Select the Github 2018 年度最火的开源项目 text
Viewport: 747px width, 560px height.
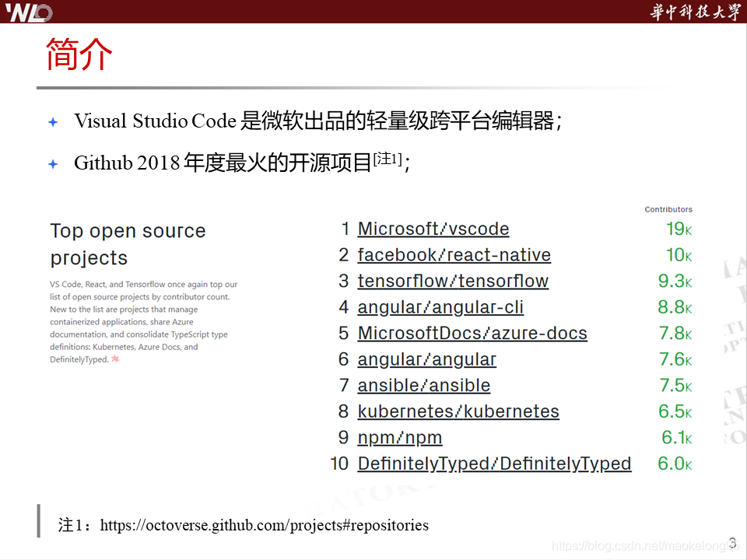(222, 163)
